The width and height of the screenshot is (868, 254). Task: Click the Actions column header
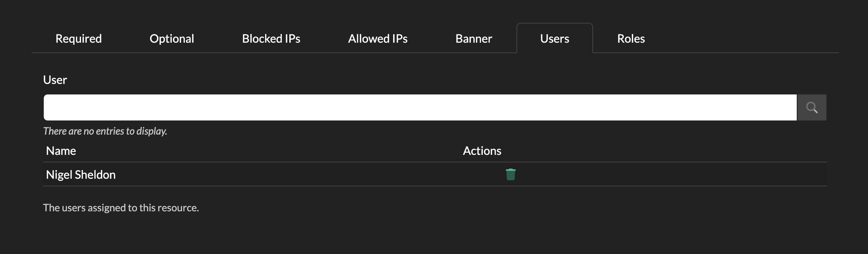point(482,151)
